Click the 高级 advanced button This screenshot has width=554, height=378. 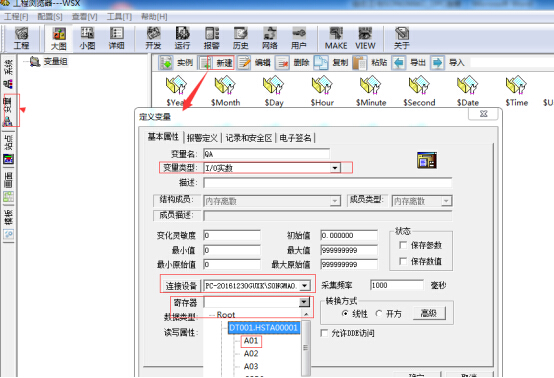[x=429, y=313]
